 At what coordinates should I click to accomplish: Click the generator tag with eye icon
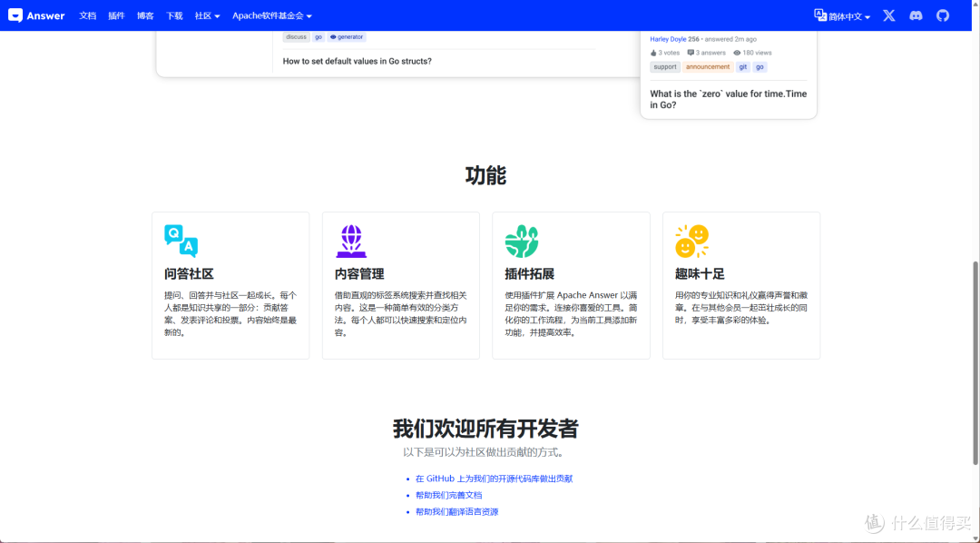(x=347, y=37)
